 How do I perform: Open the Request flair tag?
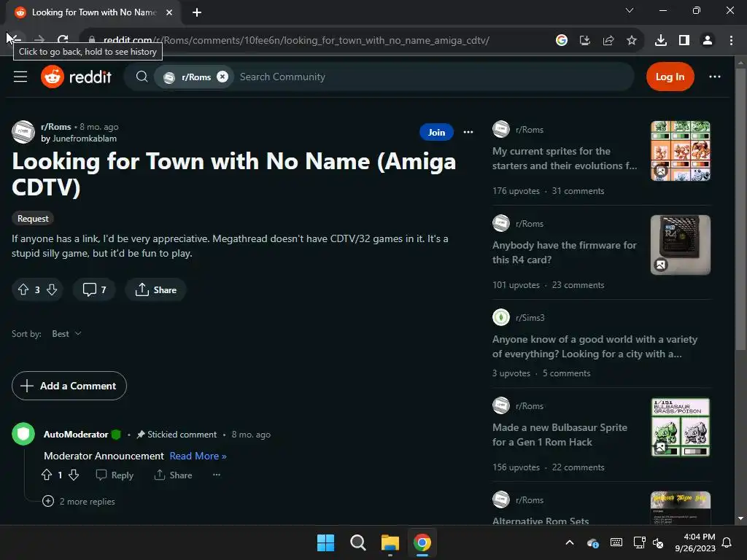33,219
